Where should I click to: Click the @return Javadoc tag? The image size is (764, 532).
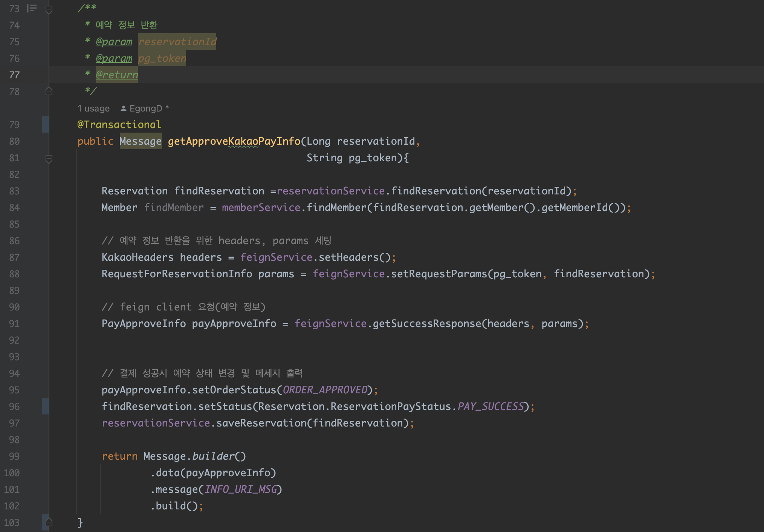117,75
